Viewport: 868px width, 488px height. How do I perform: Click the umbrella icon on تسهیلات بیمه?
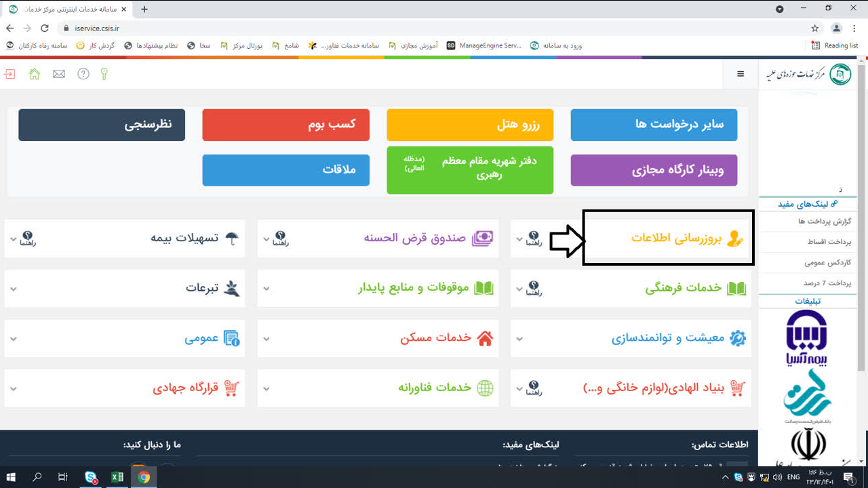tap(231, 237)
